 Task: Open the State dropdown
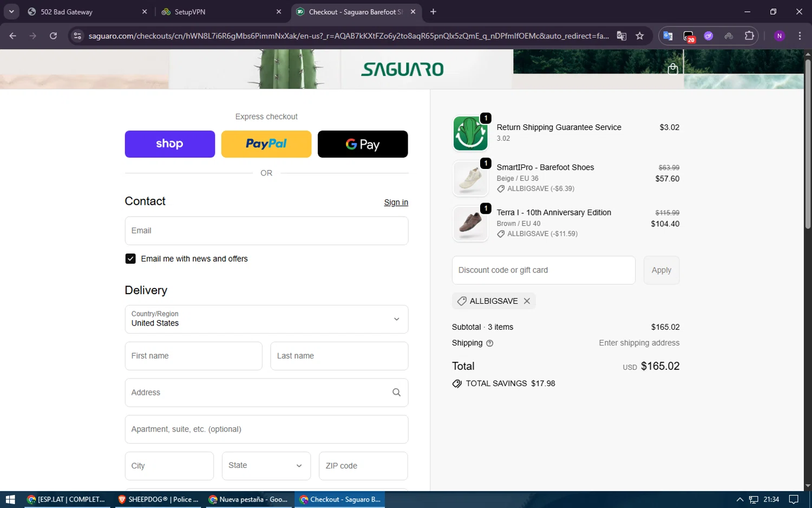pos(266,466)
